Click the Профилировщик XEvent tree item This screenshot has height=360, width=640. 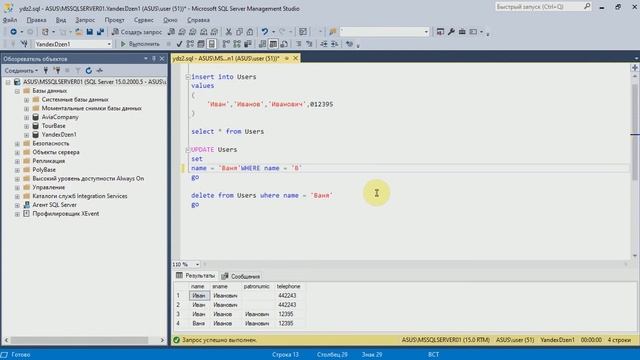[65, 214]
